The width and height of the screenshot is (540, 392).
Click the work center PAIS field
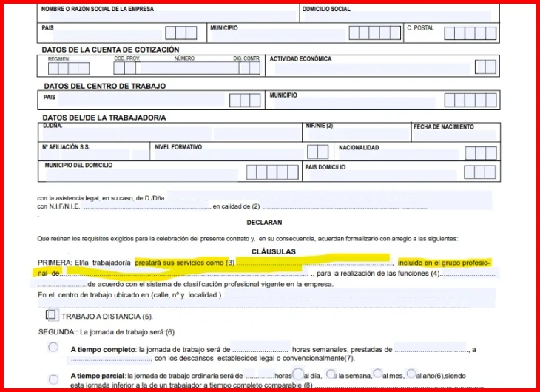click(141, 100)
